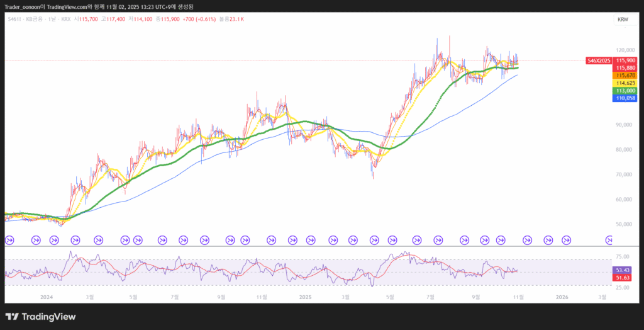
Task: Select the red 115,900 last price label
Action: pos(625,60)
